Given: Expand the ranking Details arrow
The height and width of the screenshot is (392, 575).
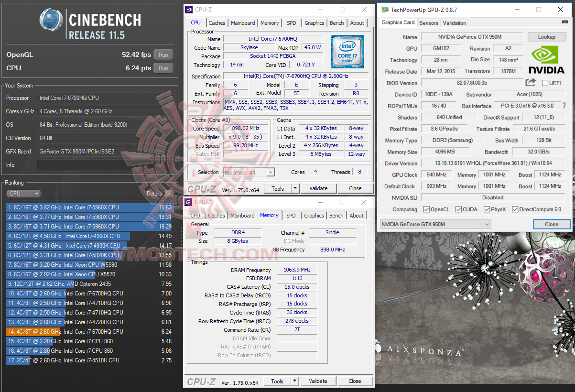Looking at the screenshot, I should [168, 194].
